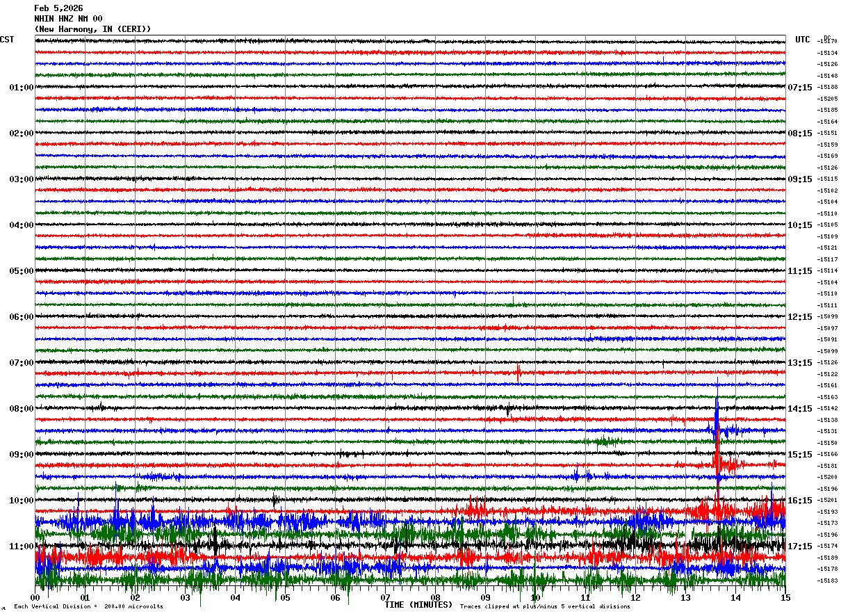Click the 16:15 UTC time label
Viewport: 841px width, 616px height.
800,501
